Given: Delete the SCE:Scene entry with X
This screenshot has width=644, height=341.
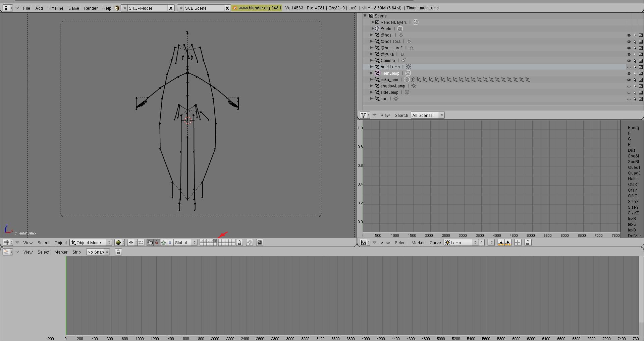Looking at the screenshot, I should coord(227,8).
